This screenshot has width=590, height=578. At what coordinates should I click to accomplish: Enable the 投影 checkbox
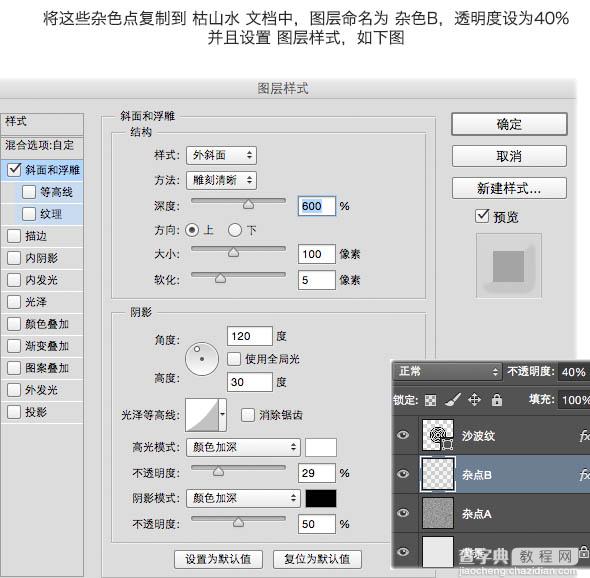[14, 412]
